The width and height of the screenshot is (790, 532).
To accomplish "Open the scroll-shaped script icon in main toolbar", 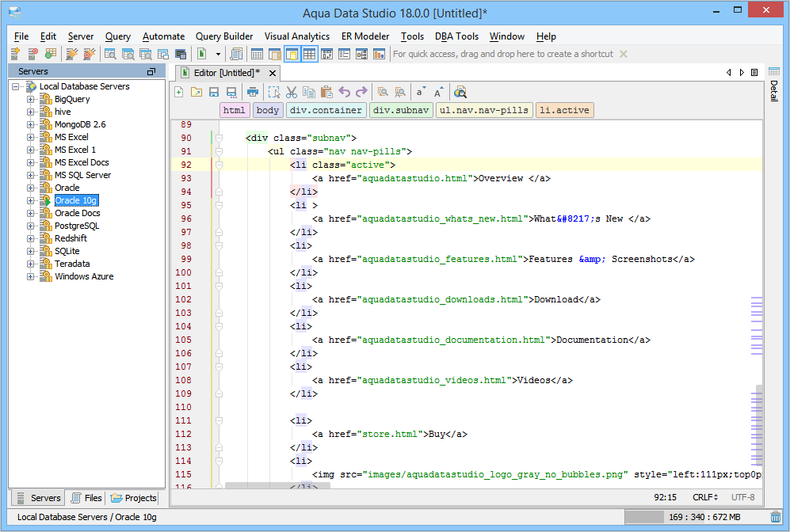I will coord(236,54).
